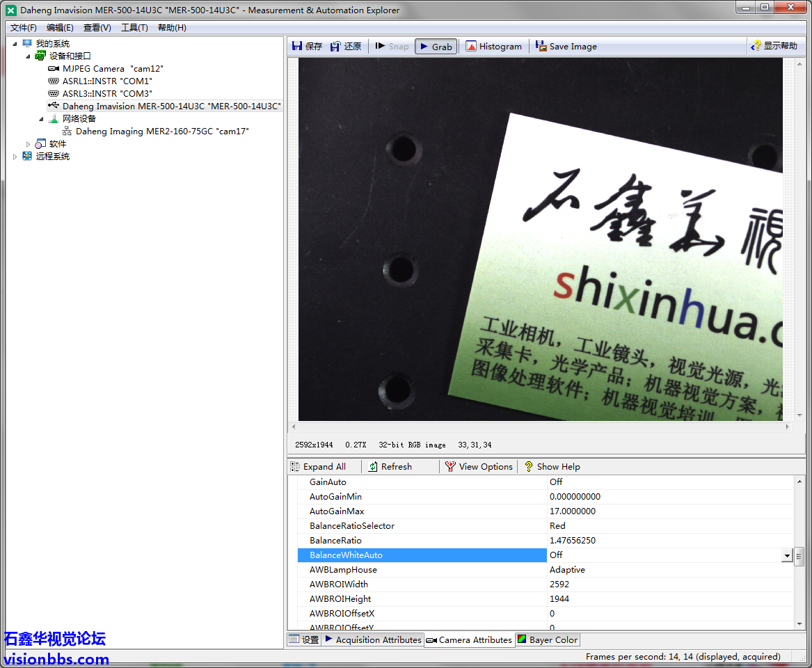Select MJPEG Camera "cam12" device
The image size is (812, 668).
pos(112,69)
